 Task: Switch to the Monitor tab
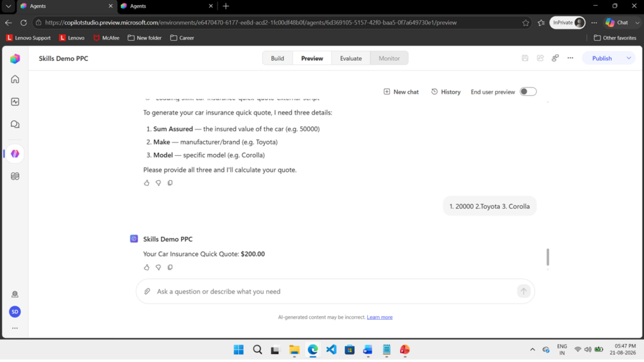pyautogui.click(x=389, y=58)
